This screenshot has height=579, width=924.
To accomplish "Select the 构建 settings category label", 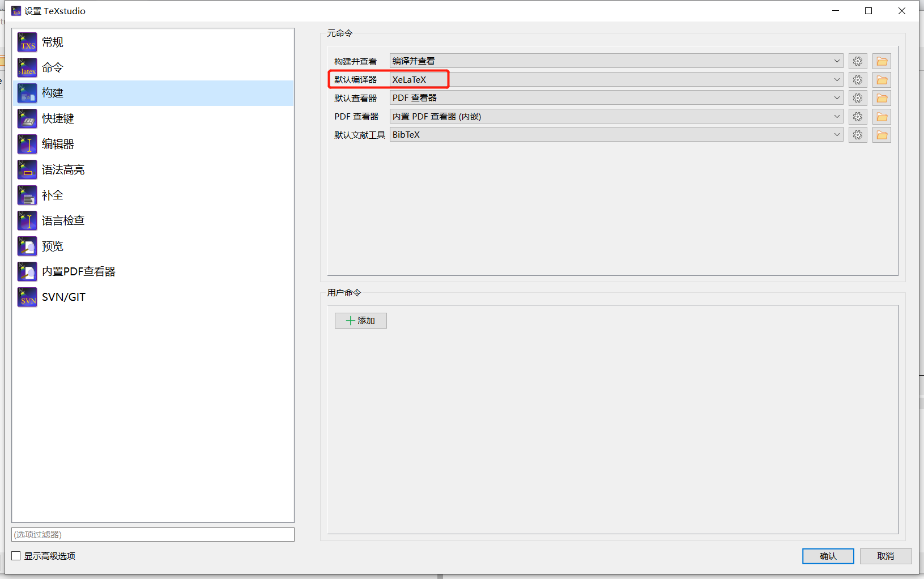I will pos(53,93).
